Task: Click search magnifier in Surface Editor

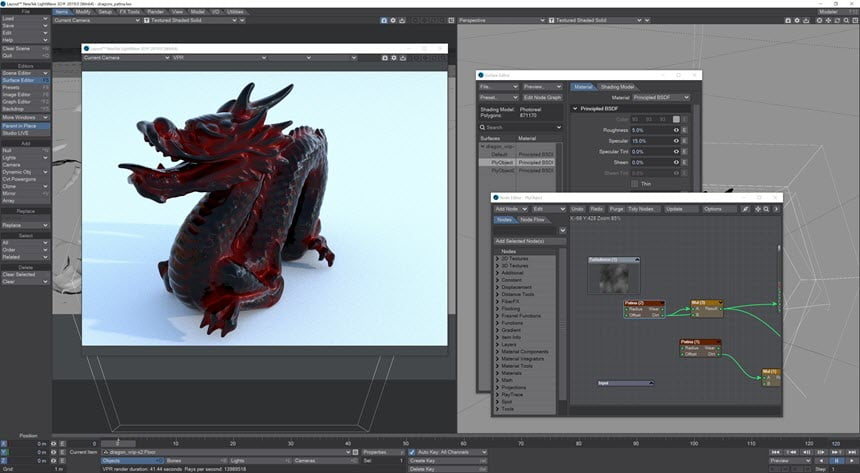Action: (x=483, y=127)
